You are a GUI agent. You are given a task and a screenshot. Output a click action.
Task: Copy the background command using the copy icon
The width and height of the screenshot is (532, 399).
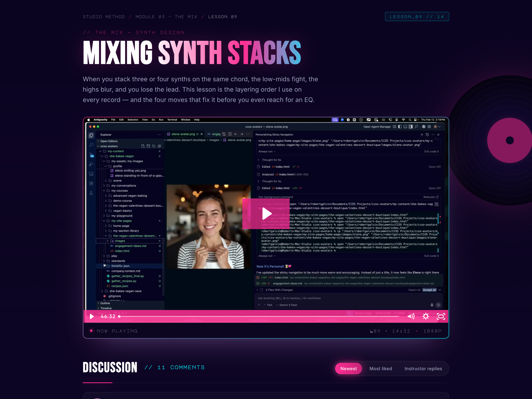tap(436, 204)
